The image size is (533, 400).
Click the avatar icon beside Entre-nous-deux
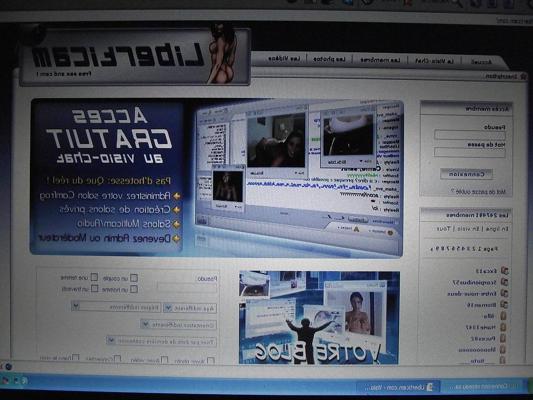[504, 293]
